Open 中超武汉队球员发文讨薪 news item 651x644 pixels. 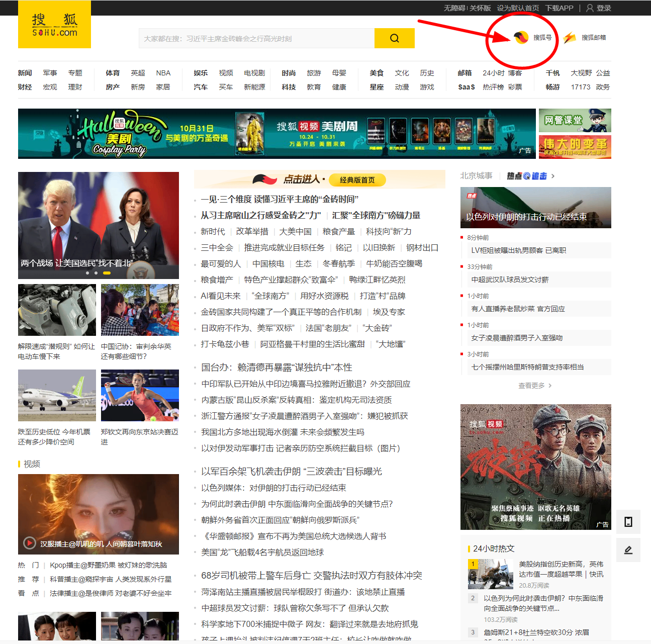[510, 280]
